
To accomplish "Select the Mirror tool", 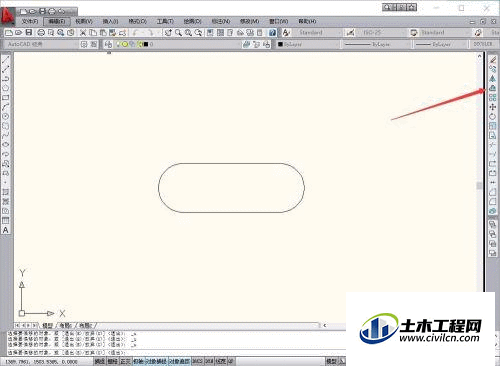I will pyautogui.click(x=493, y=79).
